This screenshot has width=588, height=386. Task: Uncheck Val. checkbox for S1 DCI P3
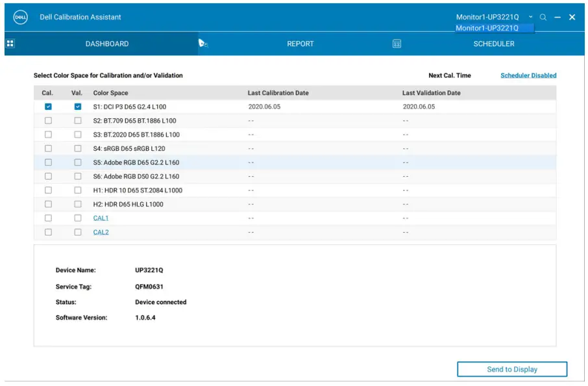[78, 107]
